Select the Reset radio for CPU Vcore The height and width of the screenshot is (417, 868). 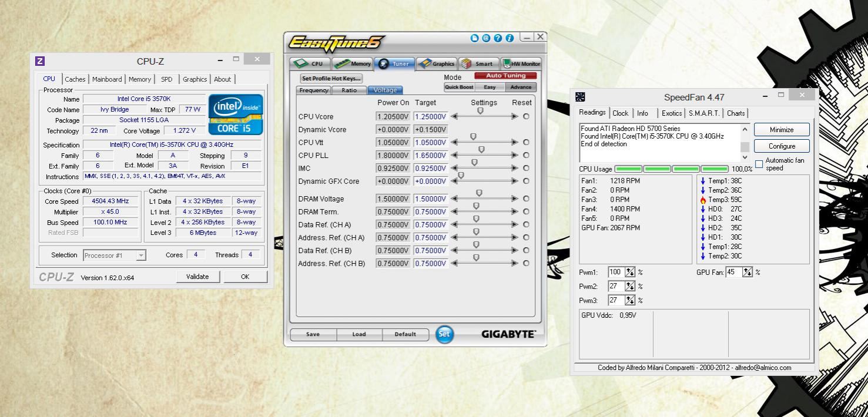click(x=526, y=116)
